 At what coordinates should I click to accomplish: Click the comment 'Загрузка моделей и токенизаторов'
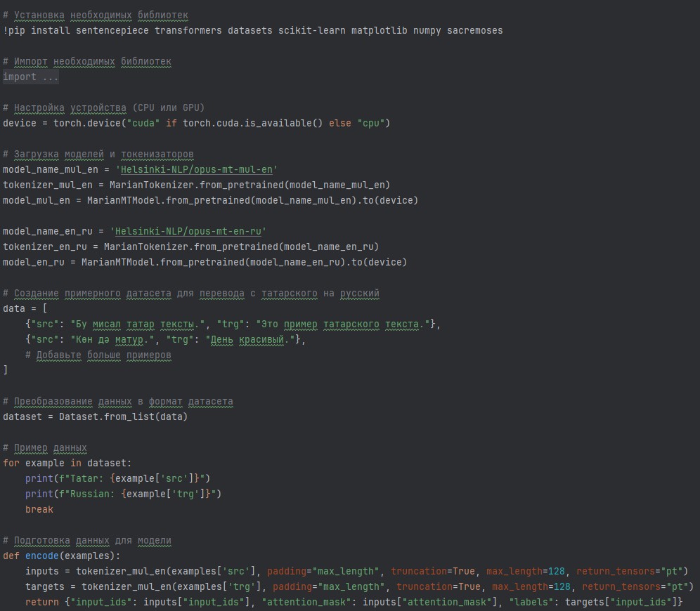point(98,155)
